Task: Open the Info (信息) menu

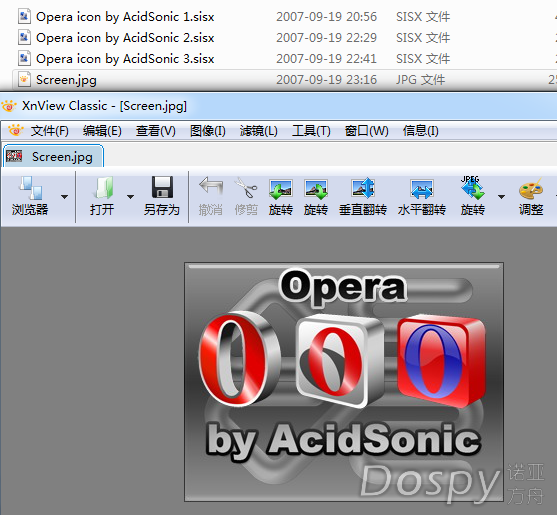Action: (x=421, y=131)
